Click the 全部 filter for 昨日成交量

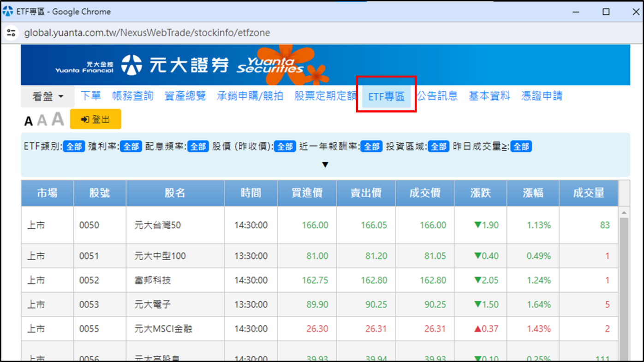[521, 147]
